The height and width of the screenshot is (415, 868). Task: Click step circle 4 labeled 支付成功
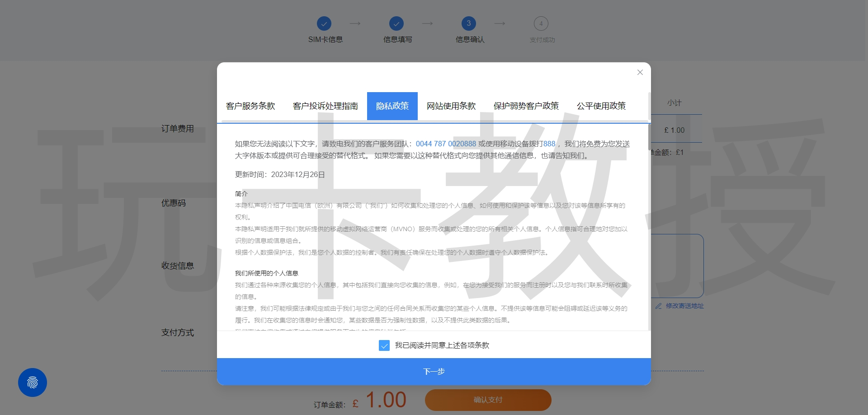[x=541, y=23]
